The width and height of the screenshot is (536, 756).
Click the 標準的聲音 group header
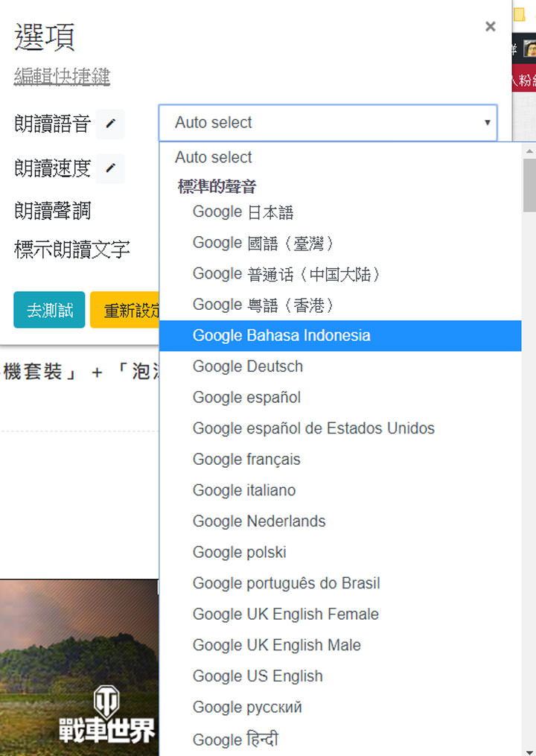coord(217,186)
